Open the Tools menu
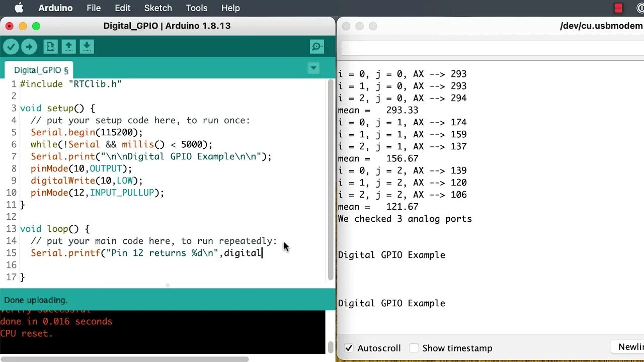The width and height of the screenshot is (644, 362). point(197,8)
